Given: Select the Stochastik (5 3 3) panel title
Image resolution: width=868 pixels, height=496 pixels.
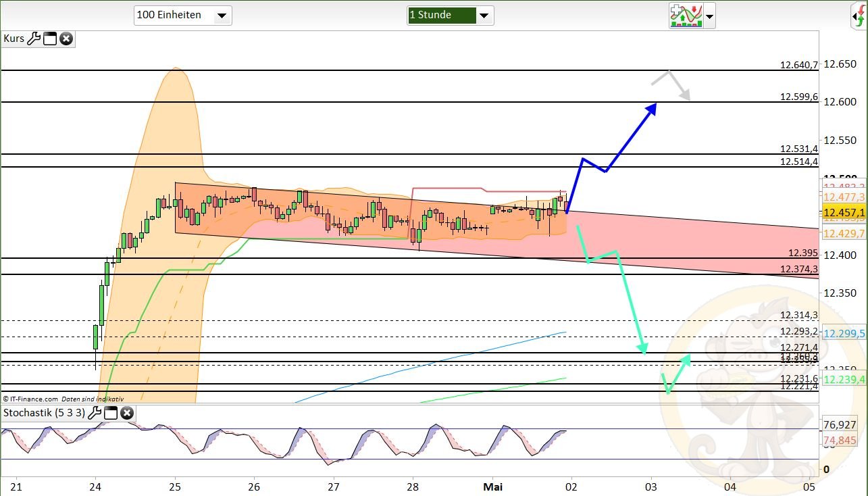Looking at the screenshot, I should pyautogui.click(x=44, y=413).
